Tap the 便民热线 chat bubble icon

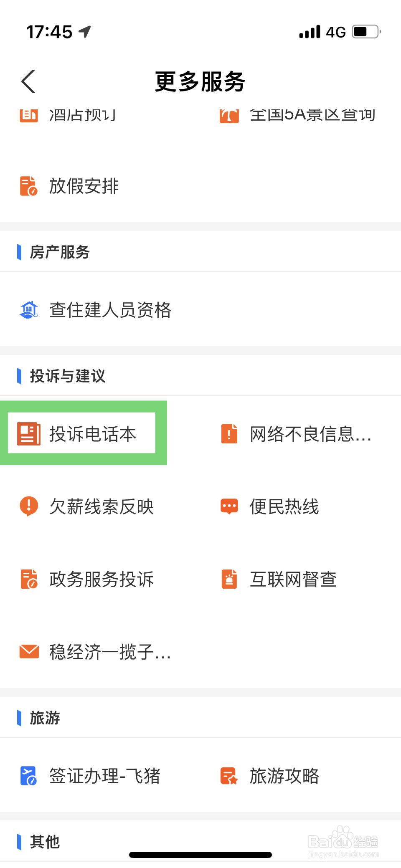pos(229,506)
